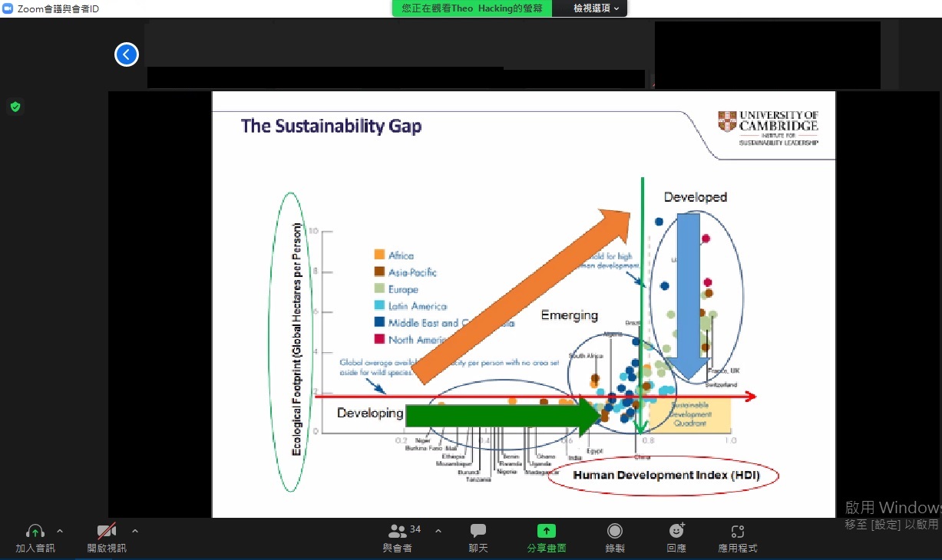The image size is (942, 560).
Task: Click the 加入音訊 headphone icon
Action: click(x=35, y=531)
